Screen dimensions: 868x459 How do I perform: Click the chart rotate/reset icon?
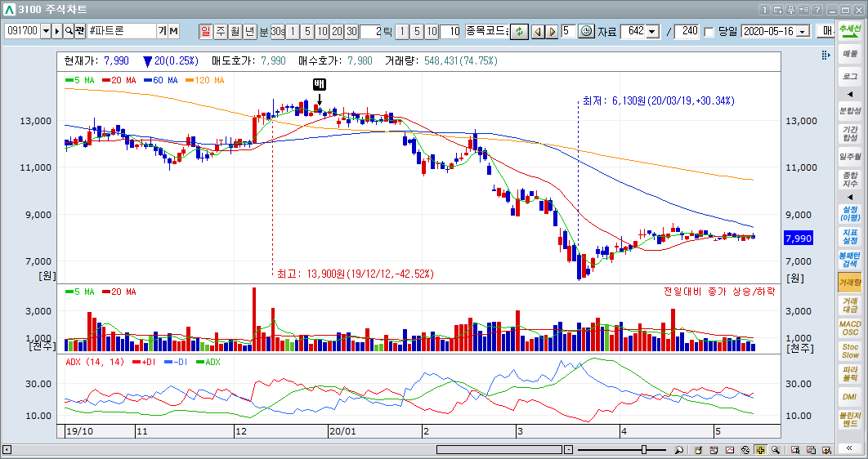pyautogui.click(x=745, y=450)
